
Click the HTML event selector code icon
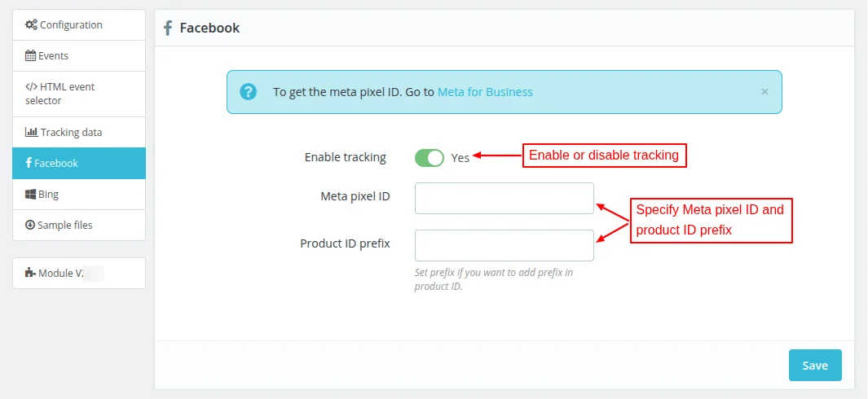coord(31,86)
